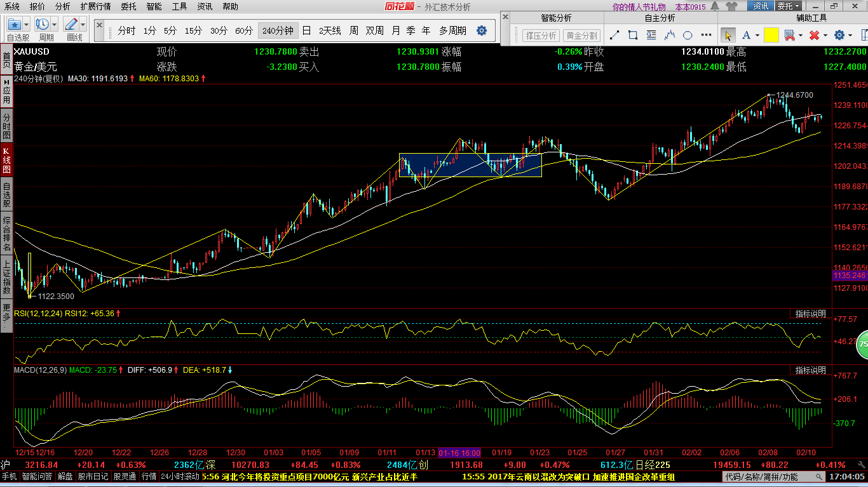Expand the hide drawings dropdown arrow
The image size is (868, 487).
(801, 36)
